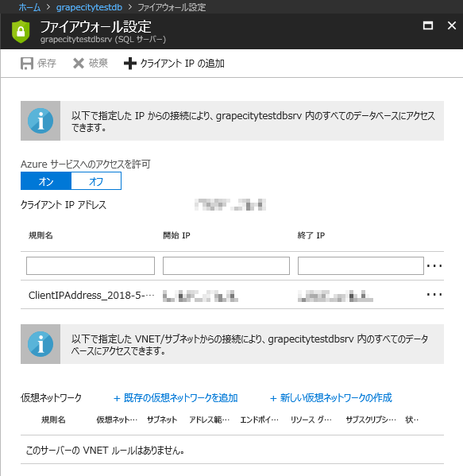Select the ファイアウォール設定 breadcrumb
The width and height of the screenshot is (463, 476).
click(172, 7)
